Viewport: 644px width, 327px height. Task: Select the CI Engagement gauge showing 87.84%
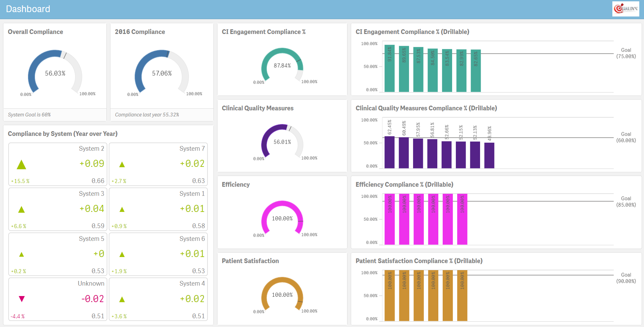pyautogui.click(x=282, y=65)
